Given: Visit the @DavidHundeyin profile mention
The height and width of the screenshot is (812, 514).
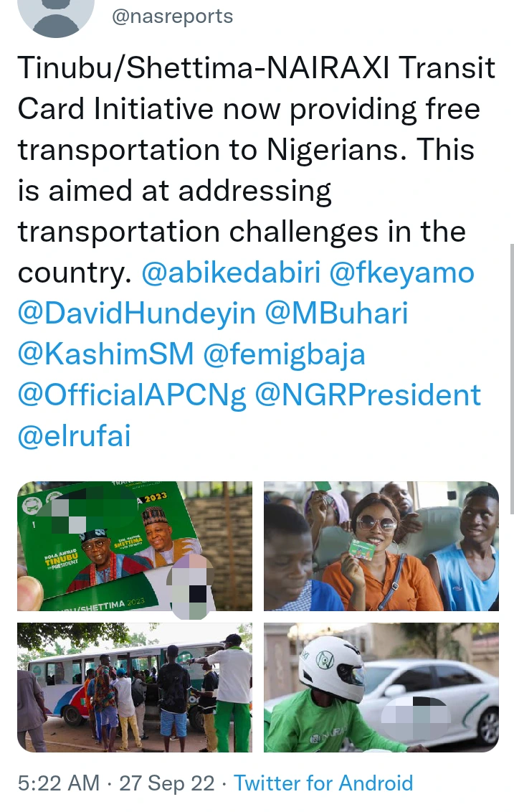Looking at the screenshot, I should tap(137, 313).
